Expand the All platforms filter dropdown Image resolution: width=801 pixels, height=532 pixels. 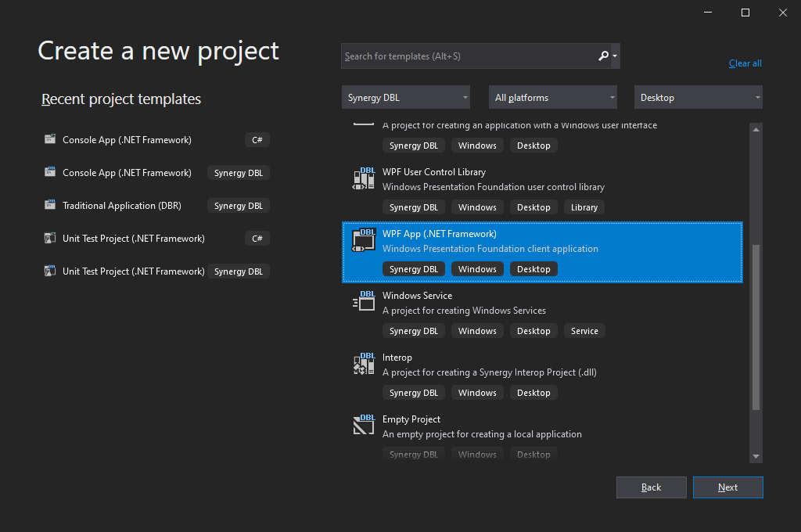(x=553, y=98)
